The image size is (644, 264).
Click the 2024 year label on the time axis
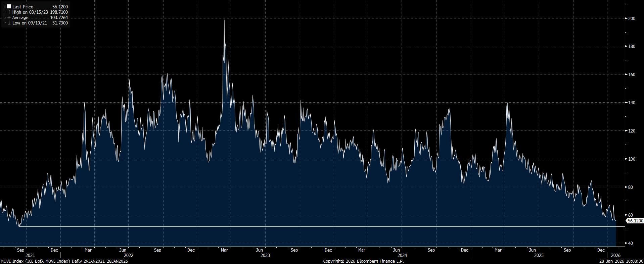[x=402, y=255]
